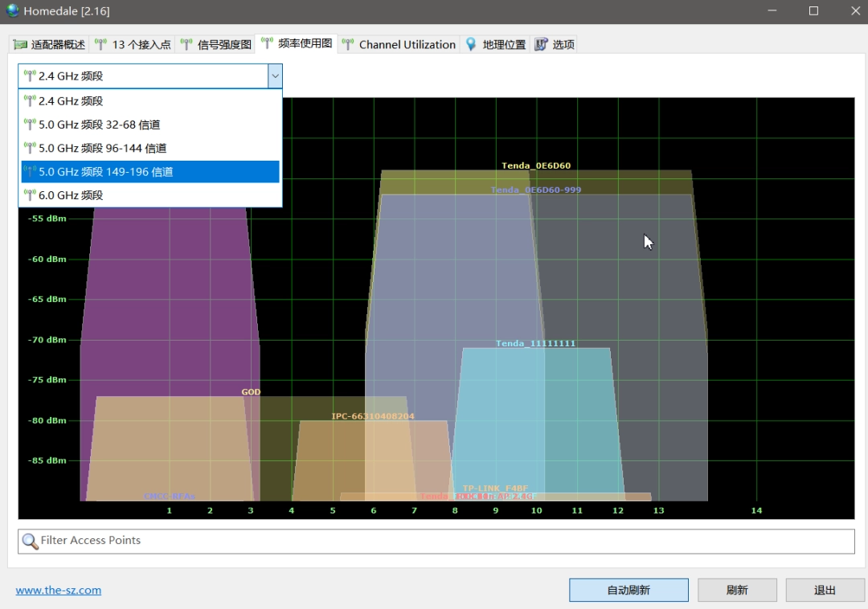868x609 pixels.
Task: Click the 刷新 button
Action: point(737,591)
